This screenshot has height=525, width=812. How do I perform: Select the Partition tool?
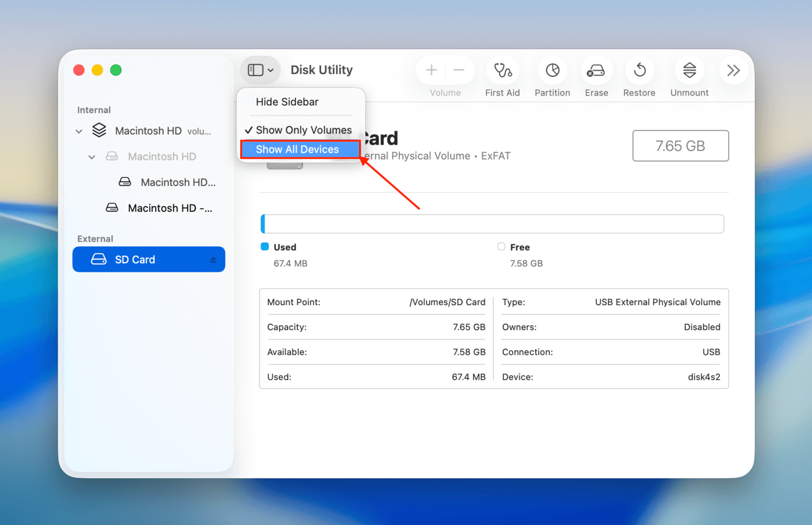pyautogui.click(x=552, y=70)
